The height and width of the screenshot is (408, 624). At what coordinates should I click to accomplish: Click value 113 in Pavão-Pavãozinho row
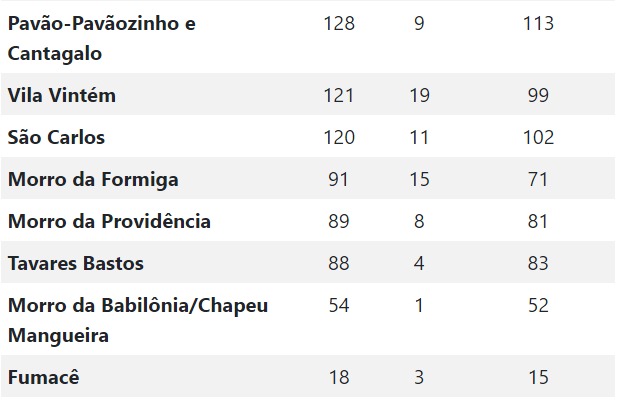point(538,23)
